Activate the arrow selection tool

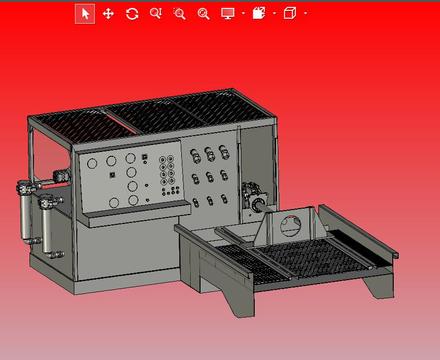85,14
